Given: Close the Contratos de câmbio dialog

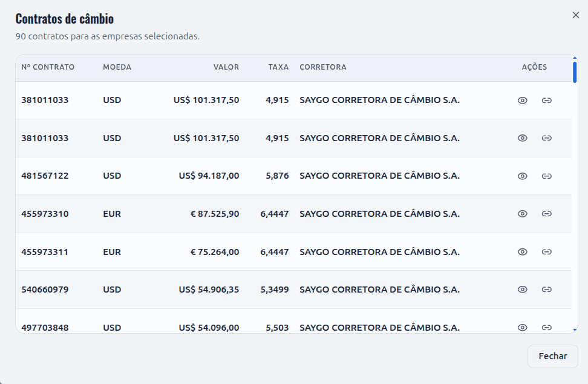Looking at the screenshot, I should point(576,15).
